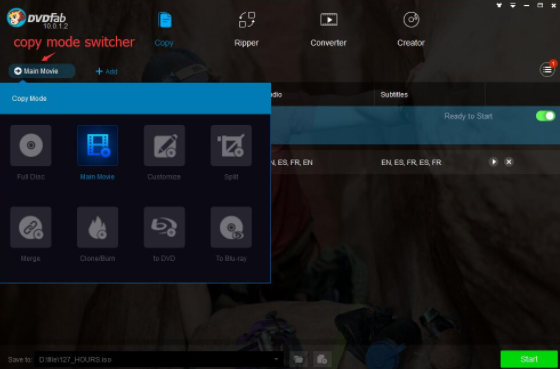Go to the Creator module tab

click(x=411, y=29)
